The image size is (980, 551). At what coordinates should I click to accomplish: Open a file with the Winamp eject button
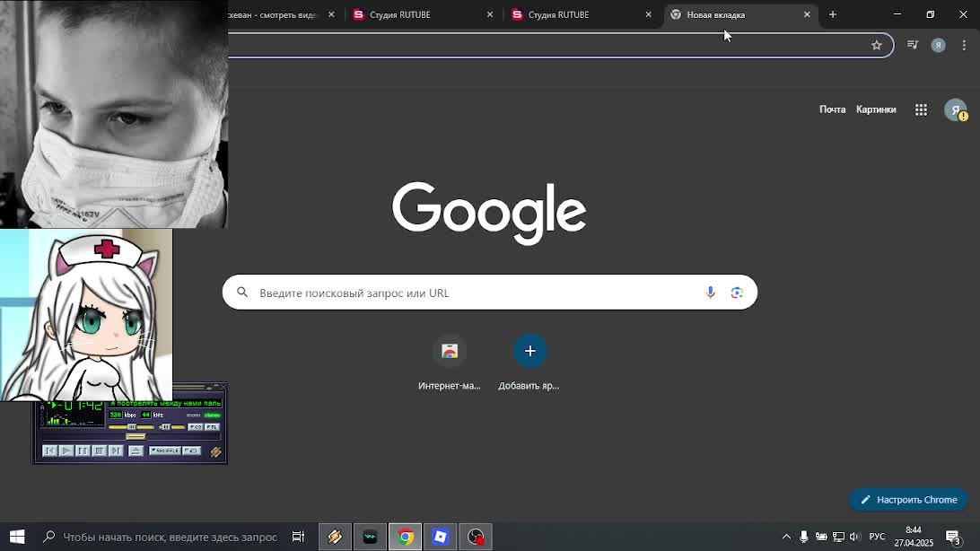click(136, 450)
